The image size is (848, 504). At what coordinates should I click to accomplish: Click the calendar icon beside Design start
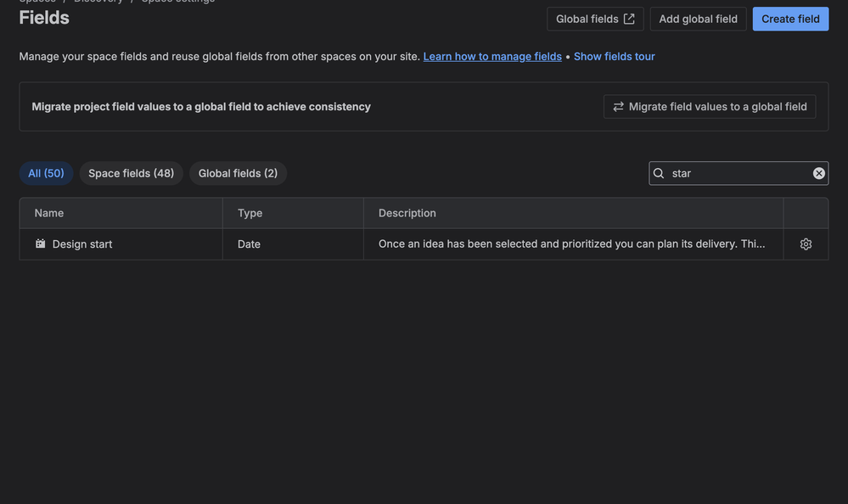tap(41, 244)
